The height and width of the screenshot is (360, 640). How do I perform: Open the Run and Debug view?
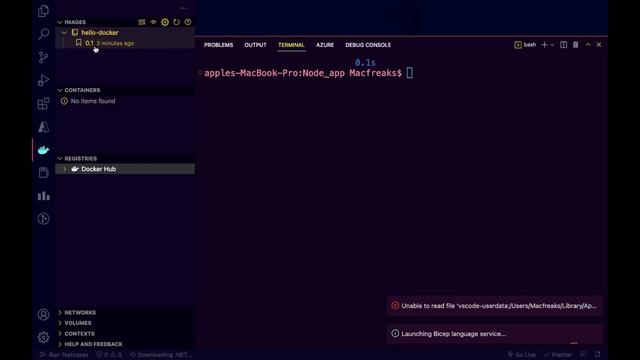43,80
